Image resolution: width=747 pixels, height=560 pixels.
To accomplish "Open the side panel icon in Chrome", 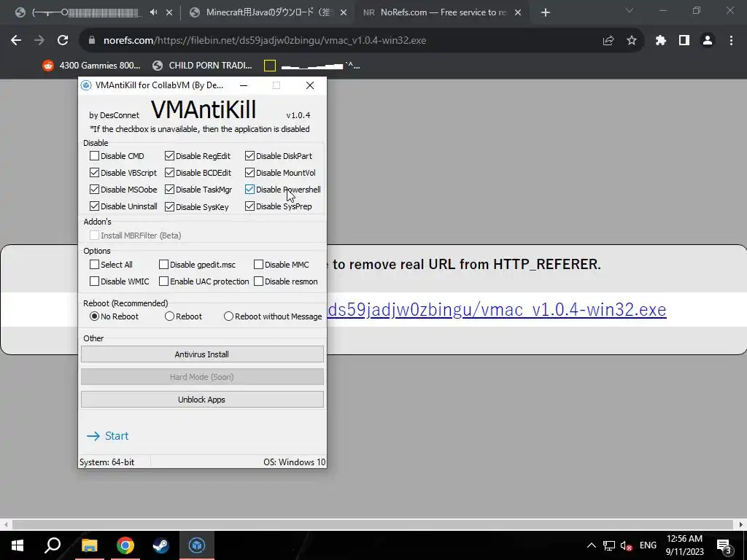I will [x=684, y=41].
